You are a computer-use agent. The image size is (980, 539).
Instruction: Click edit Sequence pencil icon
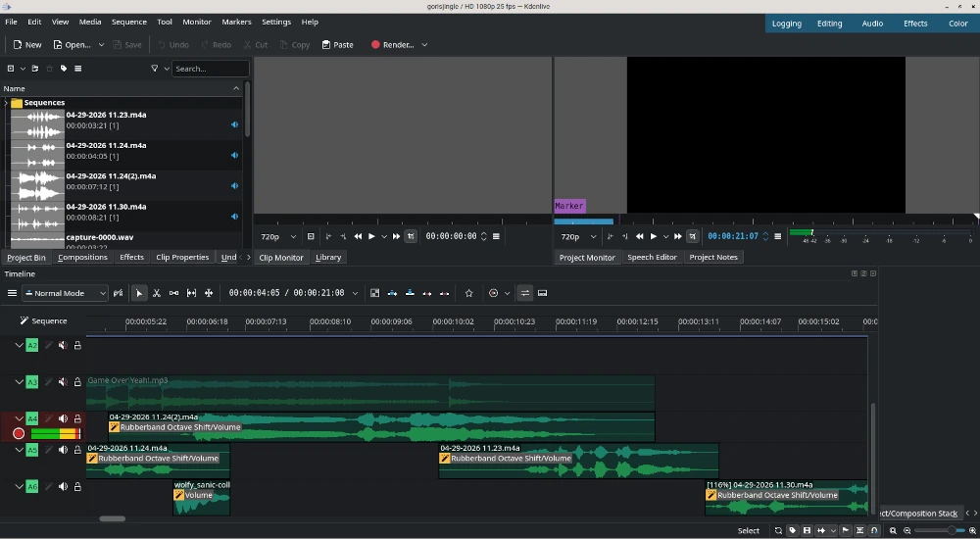click(x=24, y=320)
